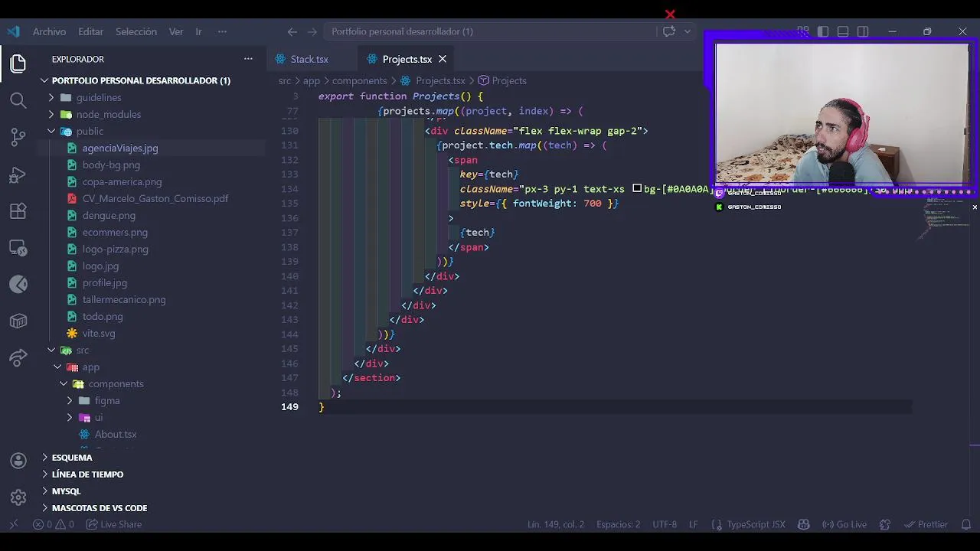Viewport: 980px width, 551px height.
Task: Expand the LÍNEA DE TIEMPO section
Action: tap(44, 474)
